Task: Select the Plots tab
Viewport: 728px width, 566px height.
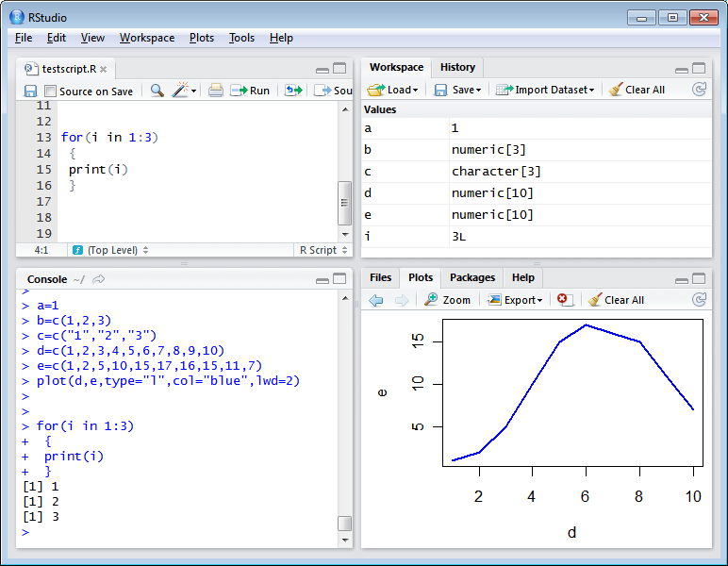Action: coord(421,277)
